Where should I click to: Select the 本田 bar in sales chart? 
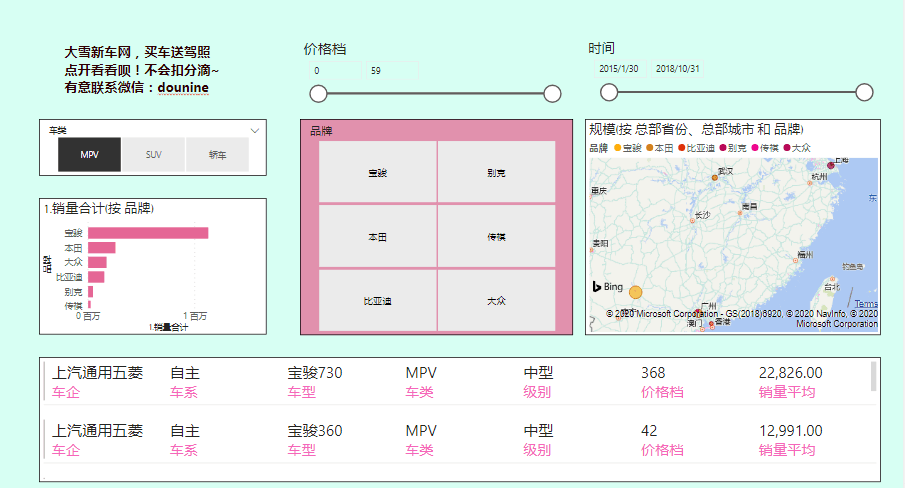point(102,248)
